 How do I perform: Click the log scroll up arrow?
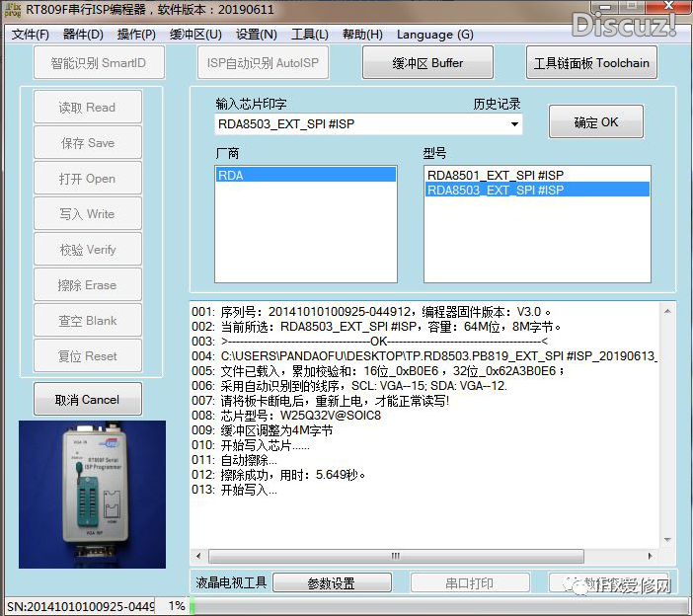(x=667, y=312)
